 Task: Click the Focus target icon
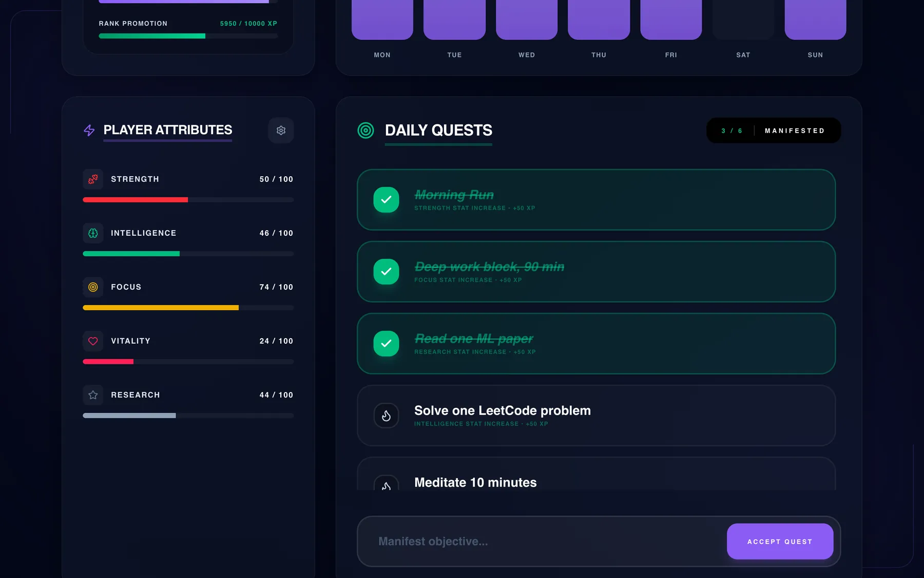93,287
